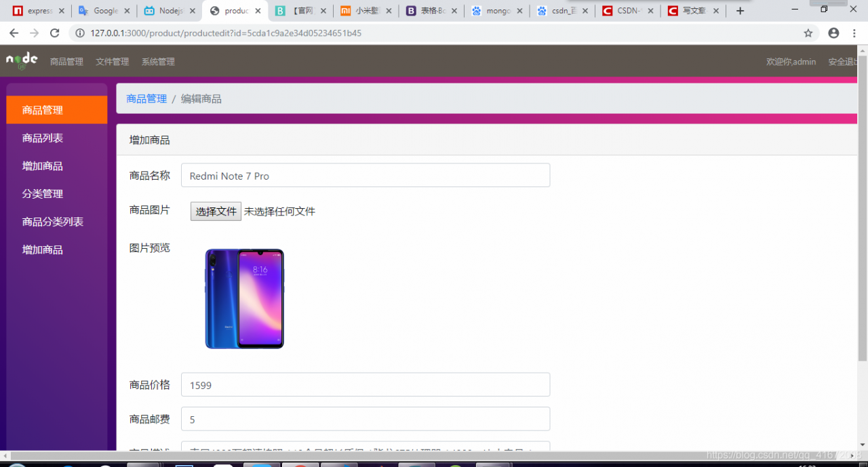View site information icon in address bar

(79, 33)
